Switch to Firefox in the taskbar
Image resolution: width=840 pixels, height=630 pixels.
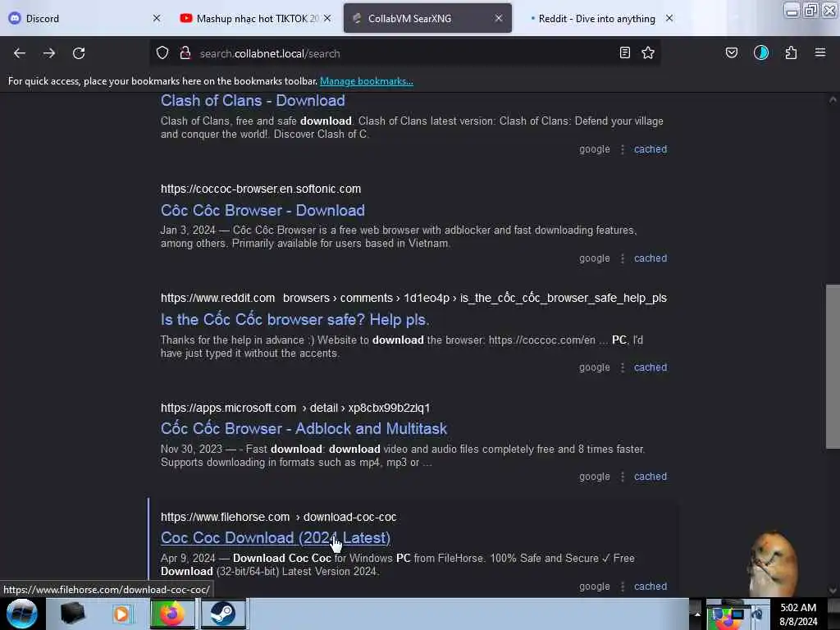(172, 614)
